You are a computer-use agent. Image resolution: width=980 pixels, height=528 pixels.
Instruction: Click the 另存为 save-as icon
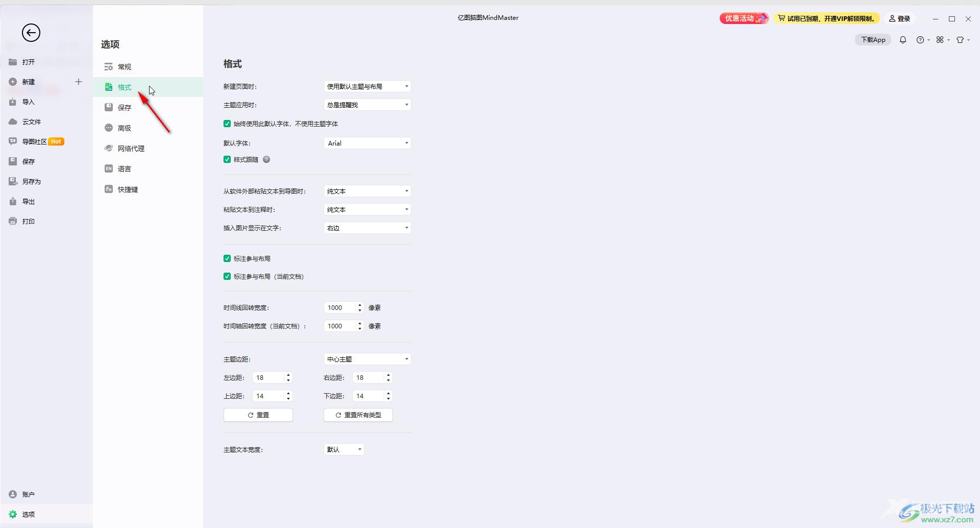coord(13,181)
